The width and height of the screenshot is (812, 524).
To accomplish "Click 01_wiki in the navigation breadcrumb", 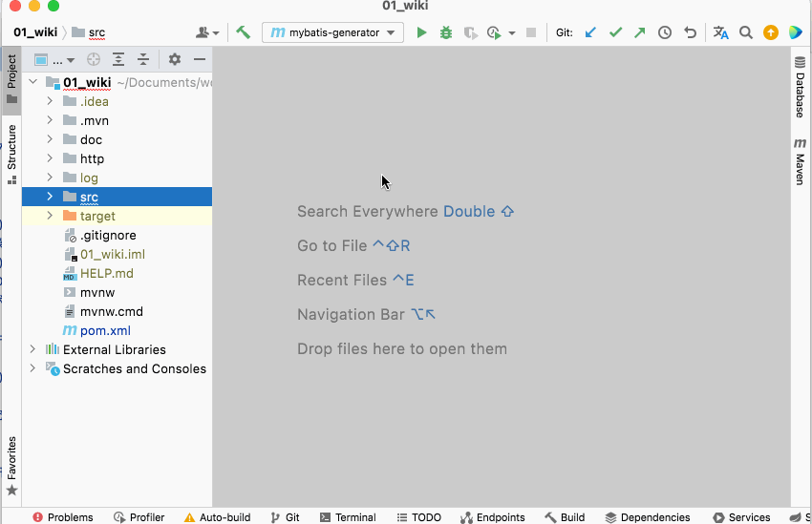I will pyautogui.click(x=35, y=32).
